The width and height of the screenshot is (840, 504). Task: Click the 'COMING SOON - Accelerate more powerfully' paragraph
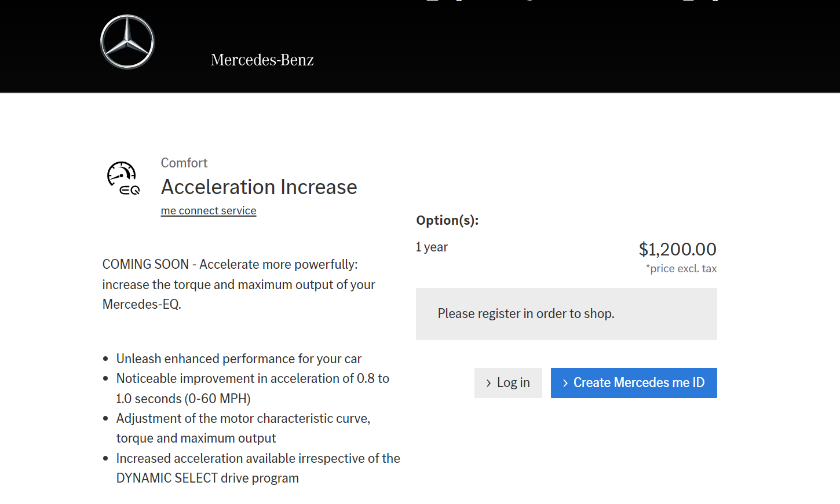pyautogui.click(x=239, y=284)
